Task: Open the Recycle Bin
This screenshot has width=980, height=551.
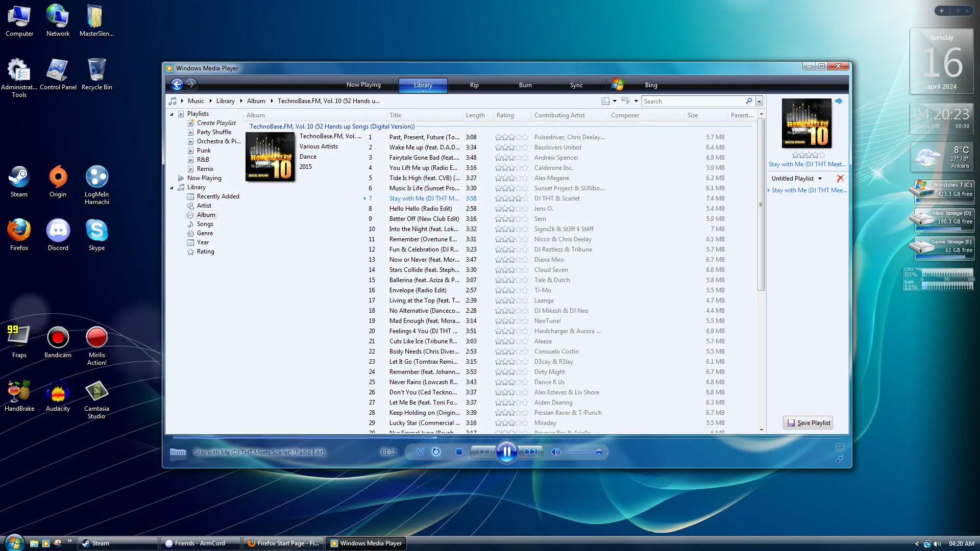Action: click(x=97, y=74)
